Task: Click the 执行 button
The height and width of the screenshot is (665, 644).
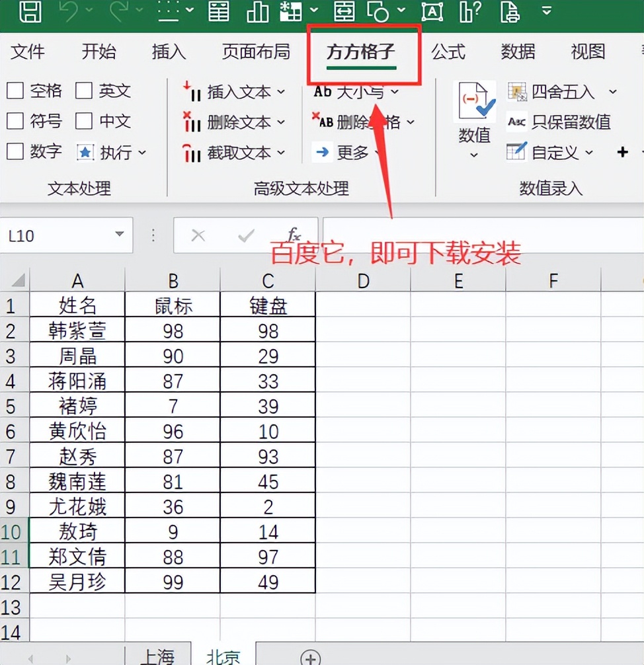Action: pyautogui.click(x=108, y=153)
